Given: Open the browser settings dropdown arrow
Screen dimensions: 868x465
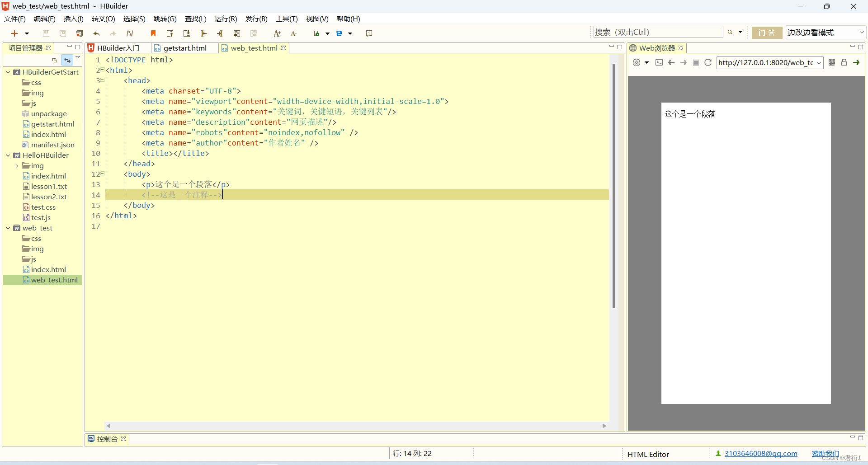Looking at the screenshot, I should tap(647, 62).
